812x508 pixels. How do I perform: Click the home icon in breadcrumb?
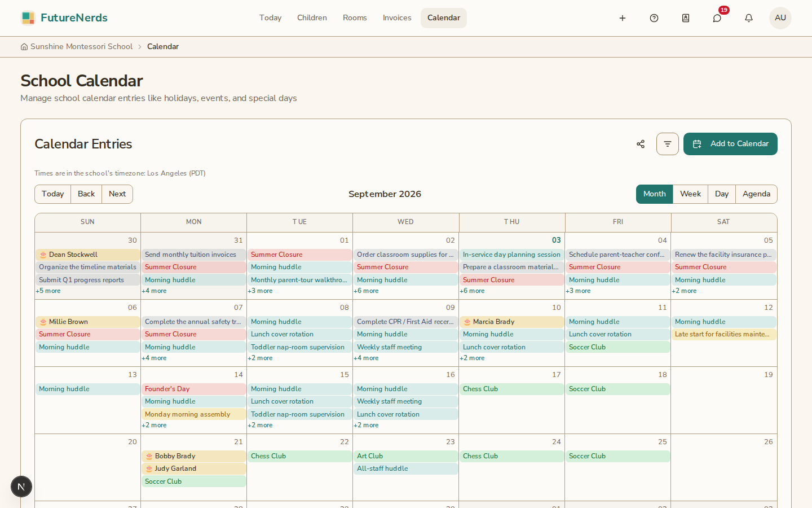point(24,47)
